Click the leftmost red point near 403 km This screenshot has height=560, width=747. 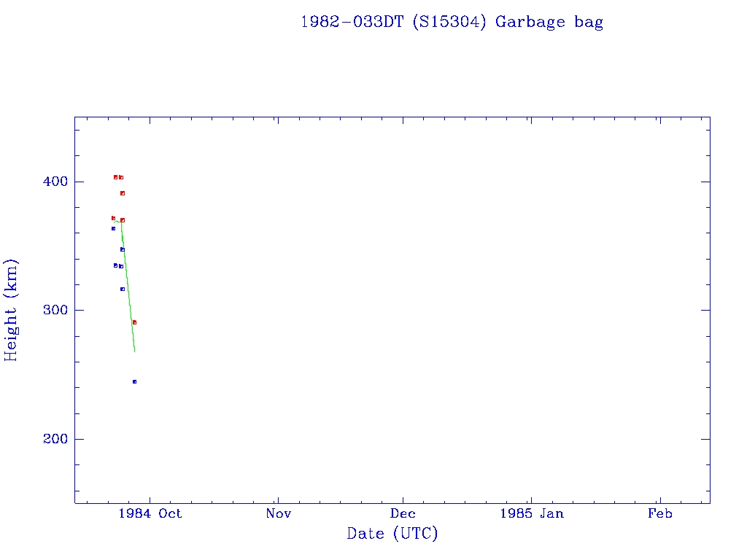pos(115,177)
